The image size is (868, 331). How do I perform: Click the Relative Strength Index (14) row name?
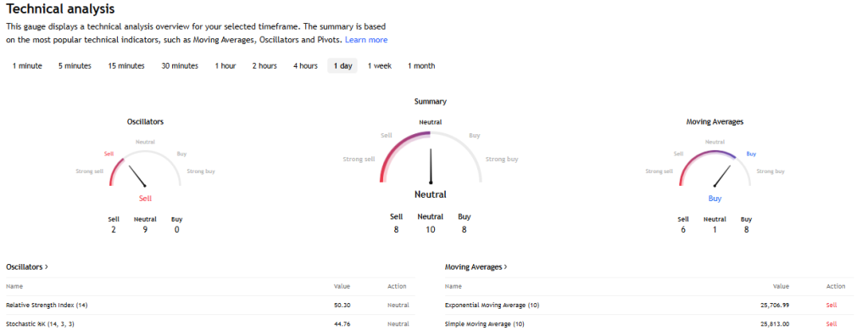(47, 306)
